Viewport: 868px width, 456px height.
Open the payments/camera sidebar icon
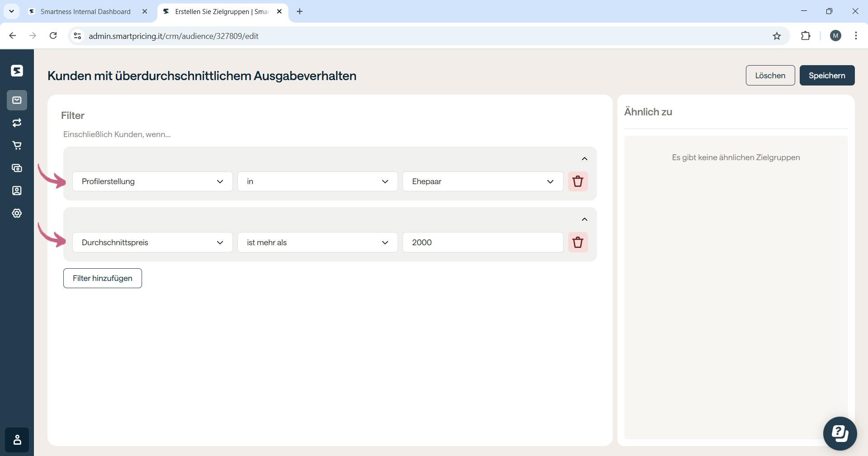coord(17,168)
